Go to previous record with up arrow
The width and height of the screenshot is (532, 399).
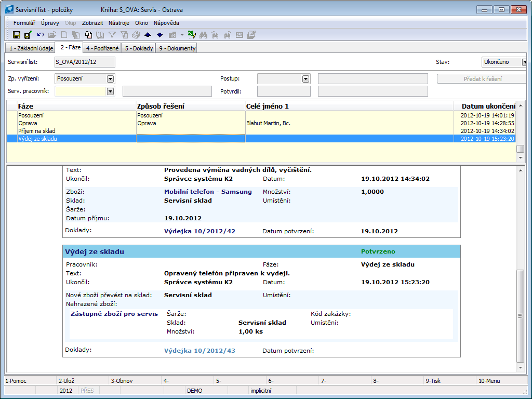(x=148, y=35)
